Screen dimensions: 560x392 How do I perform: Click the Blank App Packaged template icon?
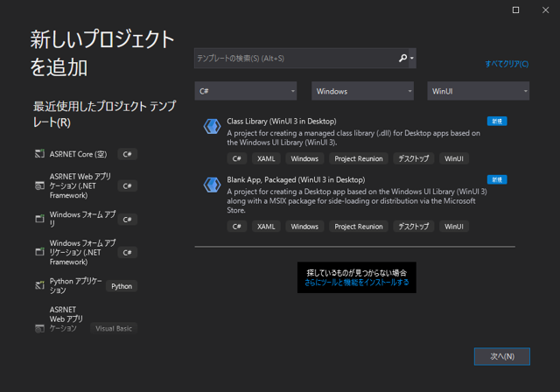click(x=212, y=185)
